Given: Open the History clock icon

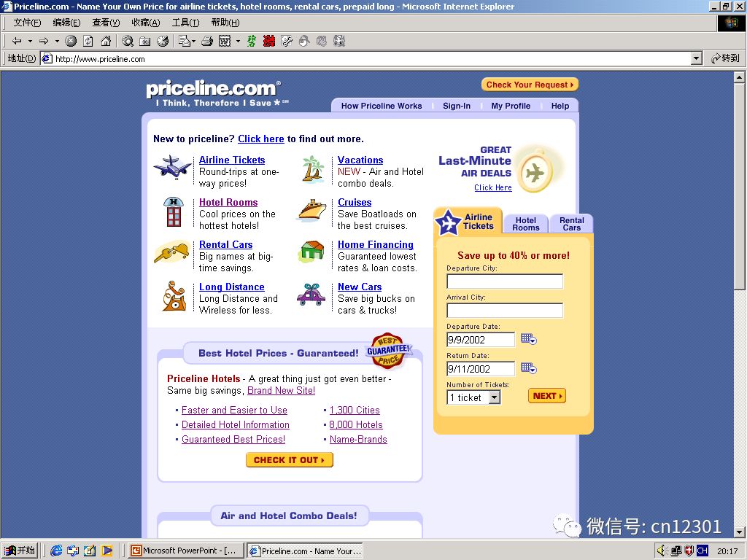Looking at the screenshot, I should point(163,42).
